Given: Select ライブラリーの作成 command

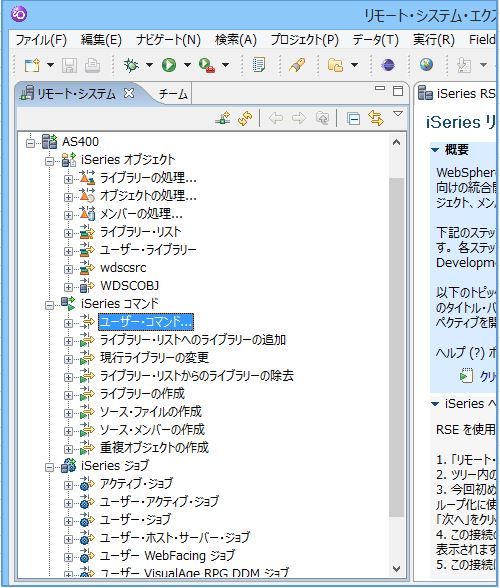Looking at the screenshot, I should 142,394.
